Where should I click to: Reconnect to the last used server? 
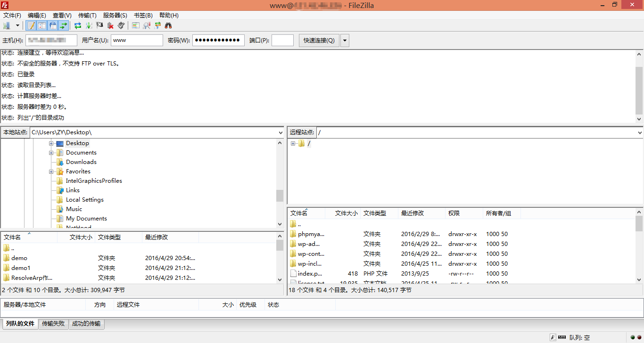tap(121, 25)
